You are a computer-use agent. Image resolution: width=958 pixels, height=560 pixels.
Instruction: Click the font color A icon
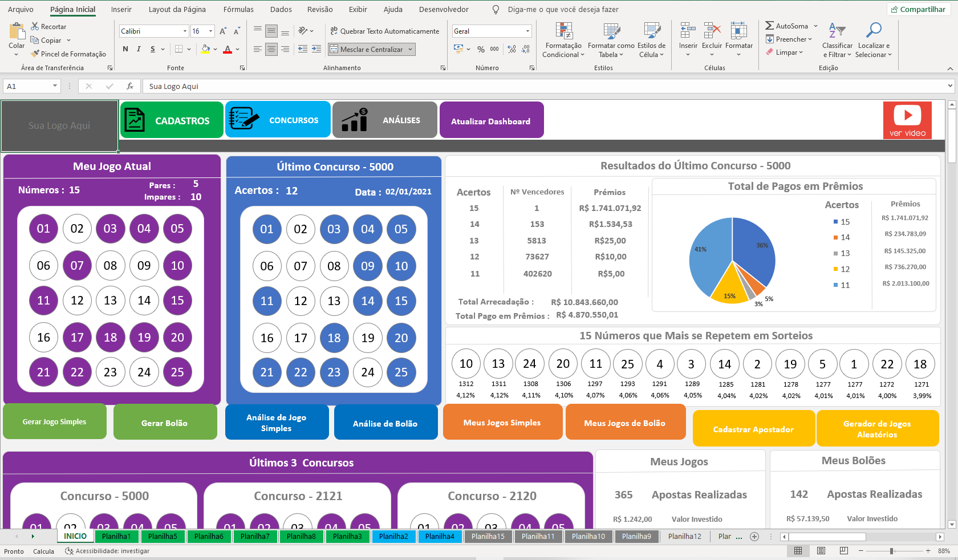point(228,49)
